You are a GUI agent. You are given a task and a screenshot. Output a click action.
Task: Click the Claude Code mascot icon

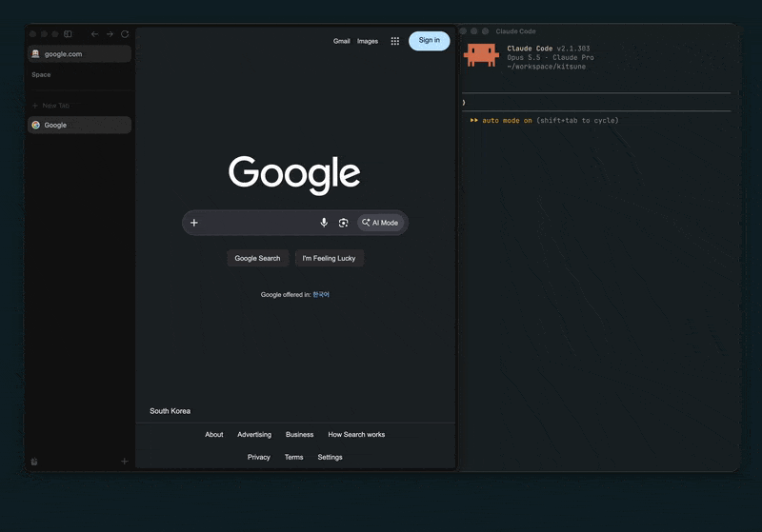click(x=481, y=55)
